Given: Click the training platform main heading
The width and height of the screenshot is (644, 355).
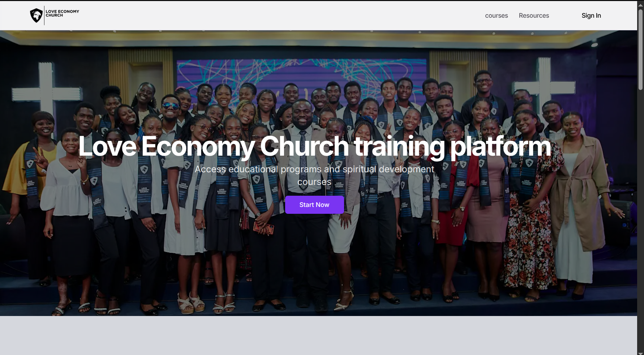Looking at the screenshot, I should click(x=314, y=146).
